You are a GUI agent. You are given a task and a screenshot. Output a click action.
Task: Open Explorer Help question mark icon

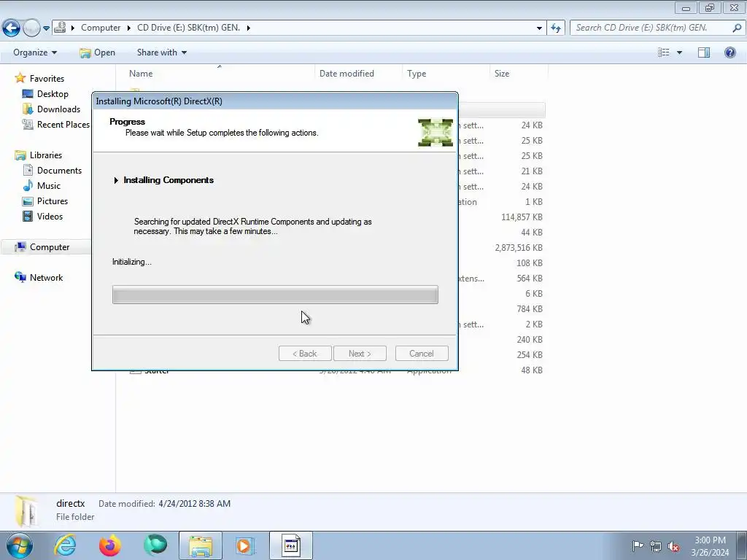click(x=729, y=52)
